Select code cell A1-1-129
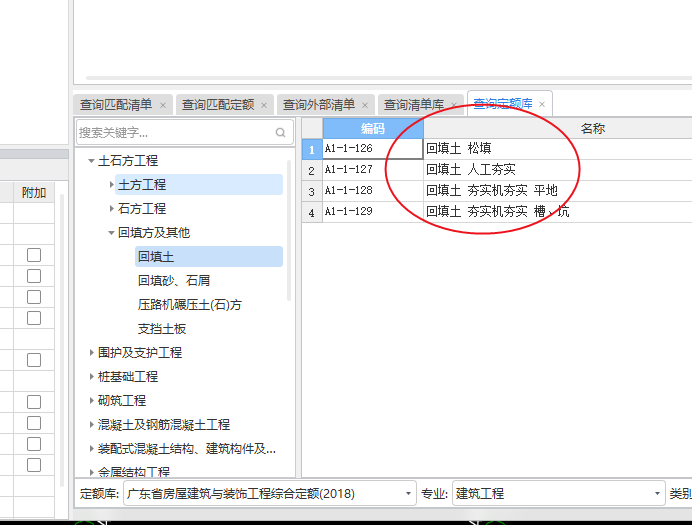The image size is (692, 525). tap(373, 212)
